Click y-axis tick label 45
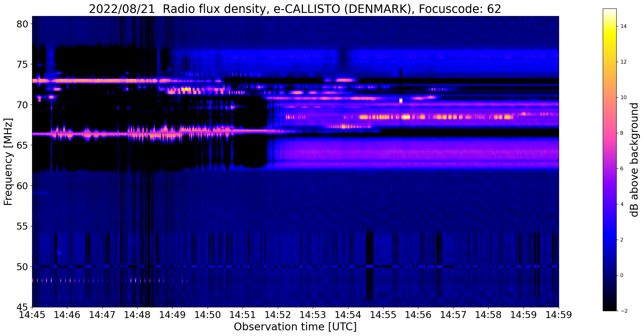Viewport: 644px width, 336px height. 22,307
